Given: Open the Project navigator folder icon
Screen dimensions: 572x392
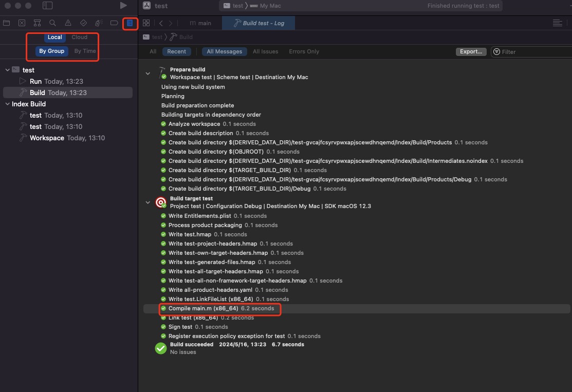Looking at the screenshot, I should click(x=7, y=23).
